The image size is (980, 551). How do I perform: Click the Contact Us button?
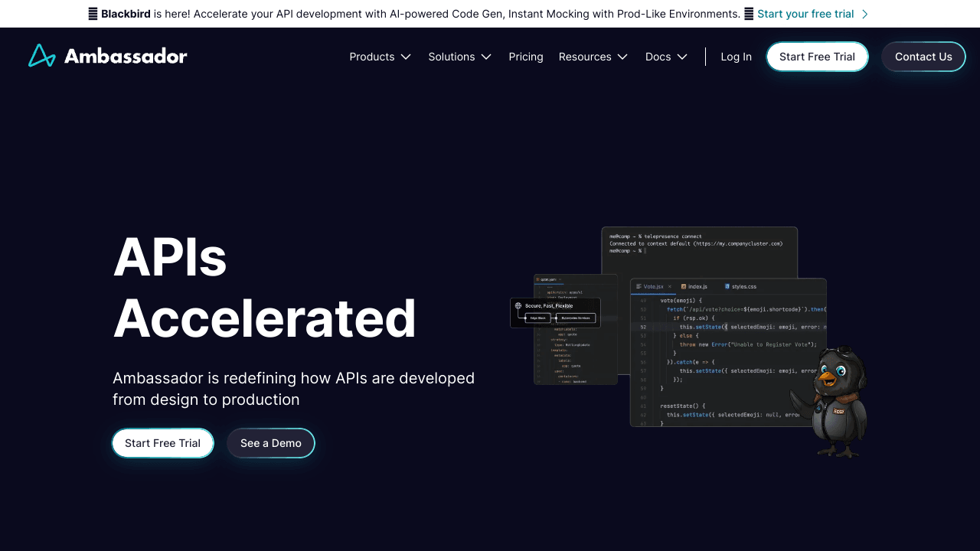(923, 57)
